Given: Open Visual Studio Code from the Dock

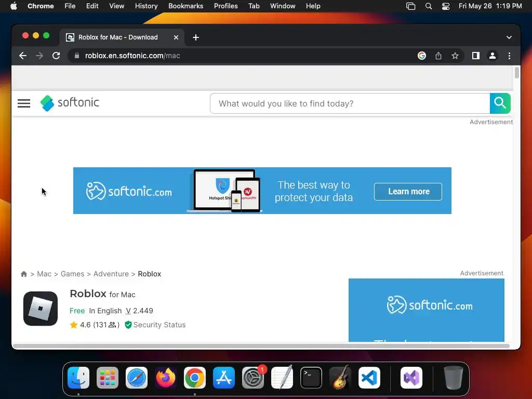Looking at the screenshot, I should (x=369, y=378).
